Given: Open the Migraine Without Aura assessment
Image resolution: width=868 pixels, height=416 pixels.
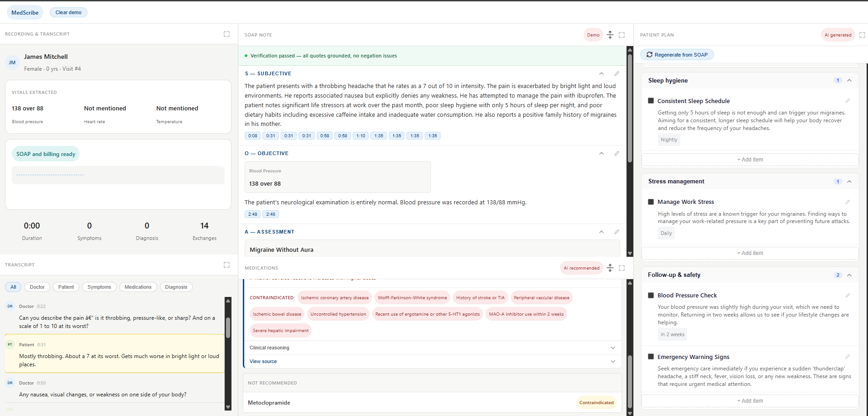Looking at the screenshot, I should tap(432, 250).
